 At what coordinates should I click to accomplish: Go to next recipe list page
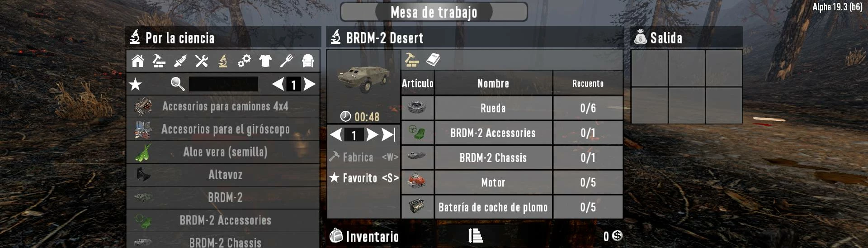point(310,84)
